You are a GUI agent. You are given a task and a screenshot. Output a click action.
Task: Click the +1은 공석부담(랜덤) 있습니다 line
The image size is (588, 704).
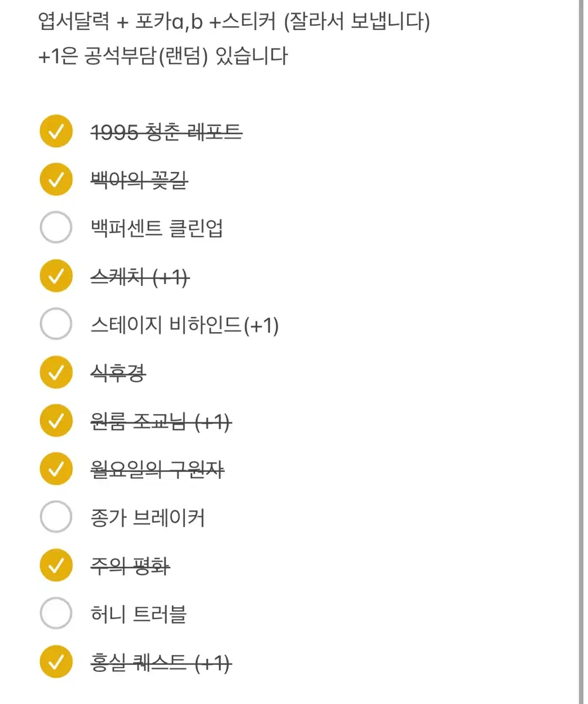(x=163, y=57)
